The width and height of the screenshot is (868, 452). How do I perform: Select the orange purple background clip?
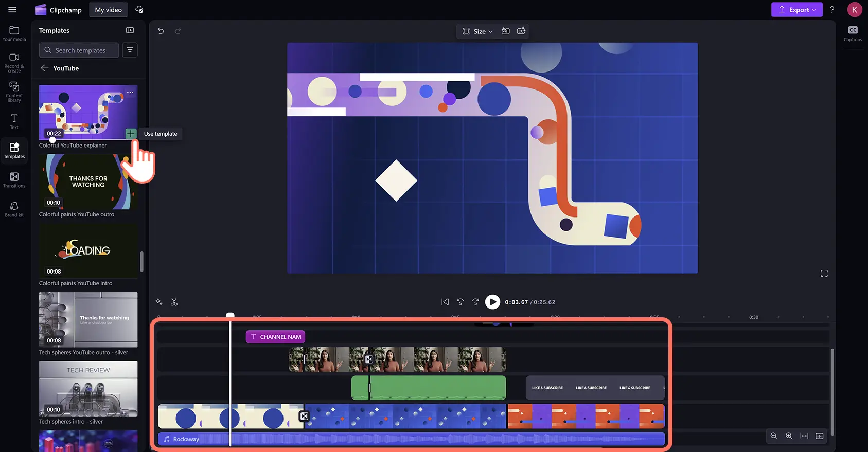pyautogui.click(x=587, y=416)
